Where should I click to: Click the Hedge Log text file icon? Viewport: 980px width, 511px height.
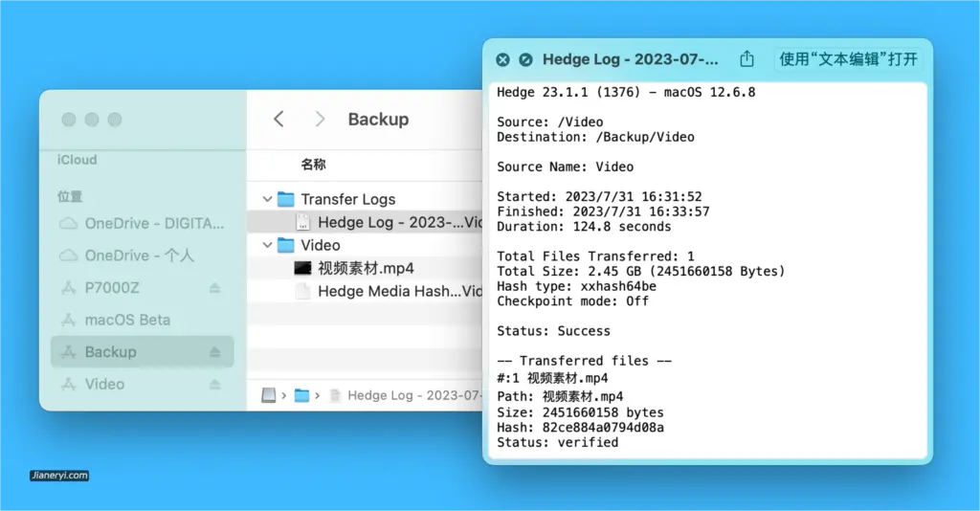302,222
